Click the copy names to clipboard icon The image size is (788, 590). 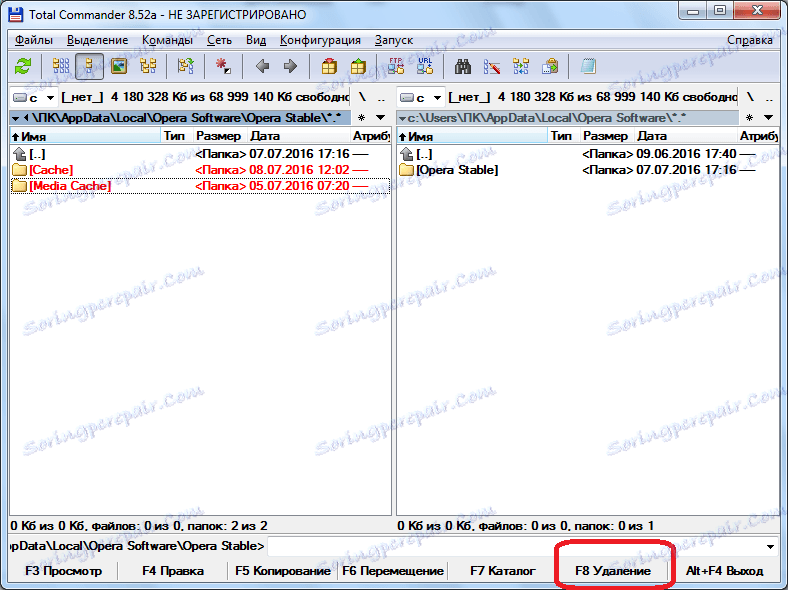[x=550, y=66]
